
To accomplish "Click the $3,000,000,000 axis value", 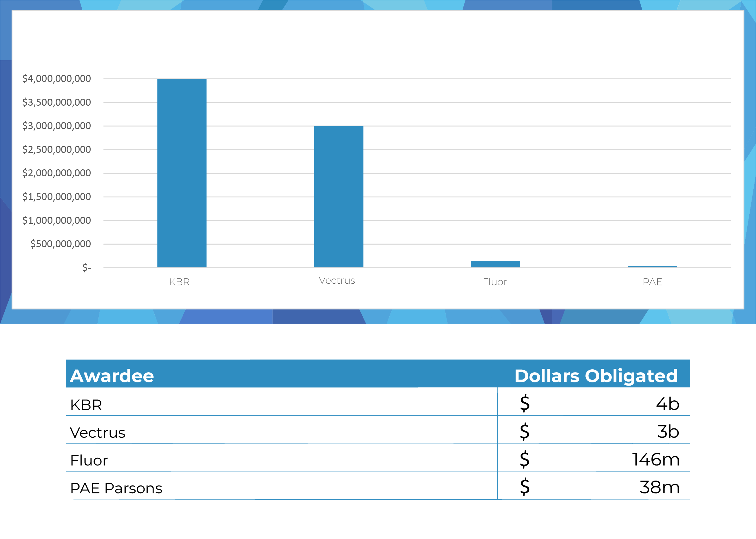I will tap(56, 126).
